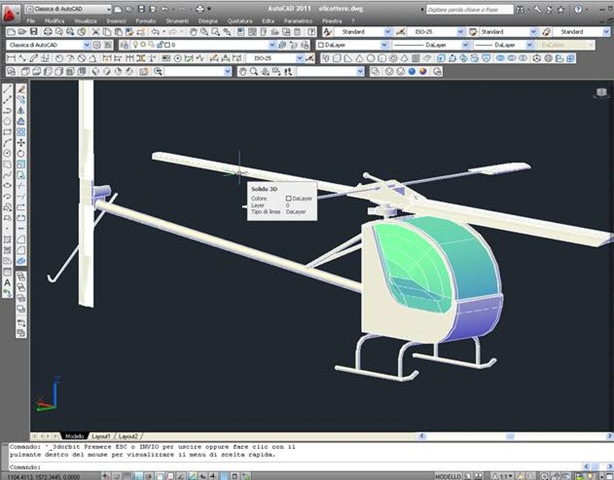This screenshot has width=614, height=480.
Task: Open the Parametrico menu
Action: pos(298,20)
